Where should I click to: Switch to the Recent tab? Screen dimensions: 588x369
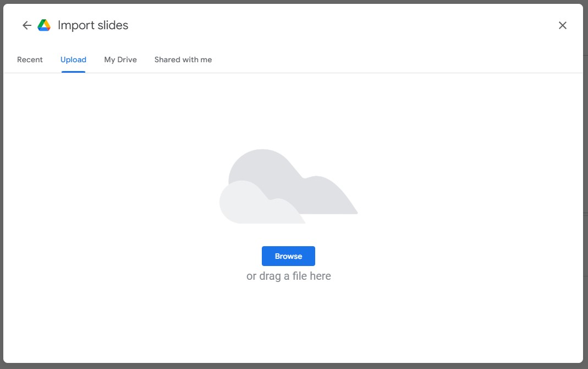click(30, 59)
